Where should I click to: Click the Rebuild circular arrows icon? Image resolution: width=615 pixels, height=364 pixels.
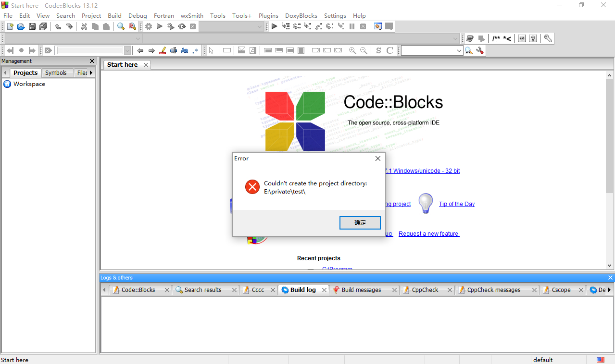pos(182,26)
